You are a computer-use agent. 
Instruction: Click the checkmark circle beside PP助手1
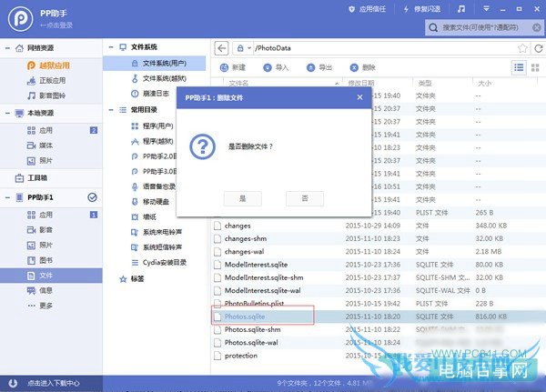tap(92, 197)
